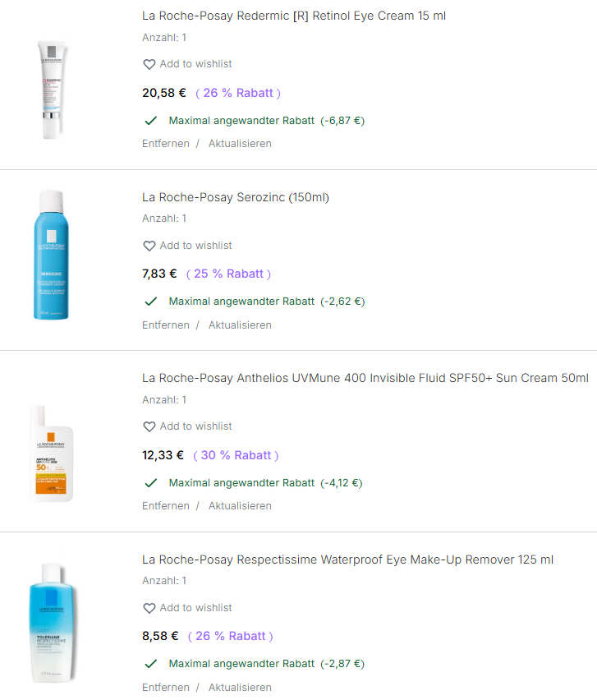
Task: Click wishlist heart icon for Eye Make-Up Remover
Action: pyautogui.click(x=149, y=608)
